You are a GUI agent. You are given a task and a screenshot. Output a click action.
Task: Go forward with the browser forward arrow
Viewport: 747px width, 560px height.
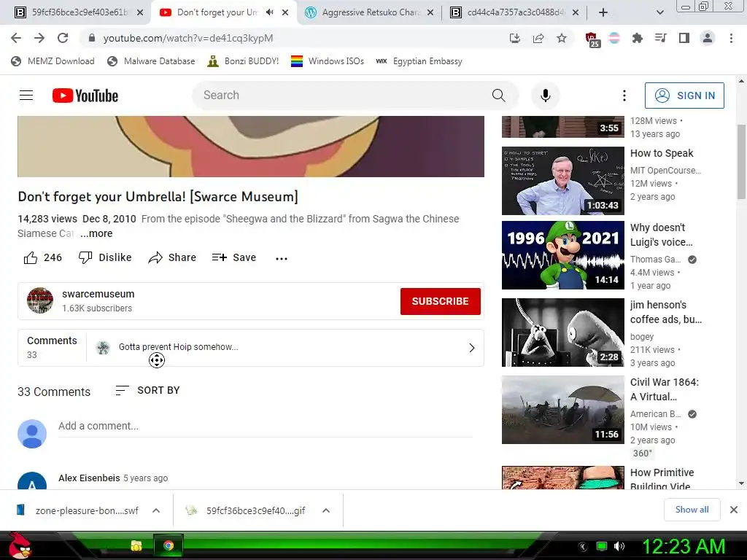tap(39, 38)
